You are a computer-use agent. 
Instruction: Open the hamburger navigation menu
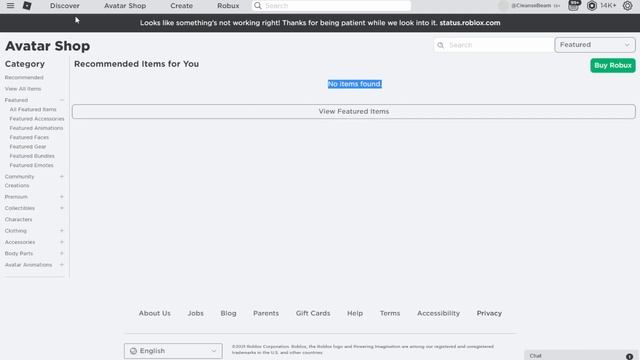tap(10, 6)
